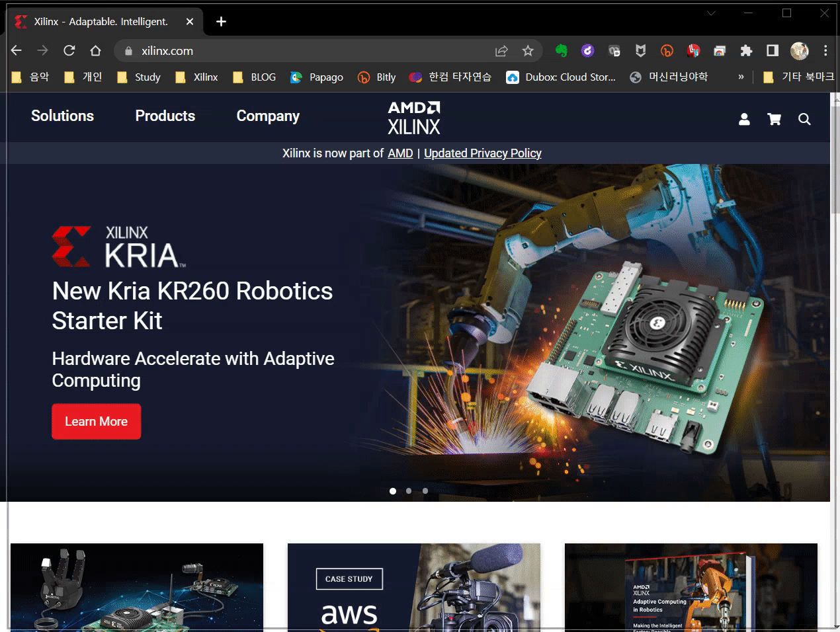Open the Evernote extension

click(561, 51)
